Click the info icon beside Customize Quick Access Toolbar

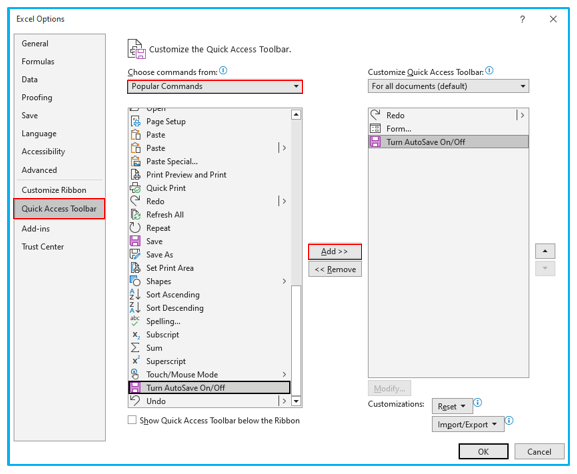489,70
